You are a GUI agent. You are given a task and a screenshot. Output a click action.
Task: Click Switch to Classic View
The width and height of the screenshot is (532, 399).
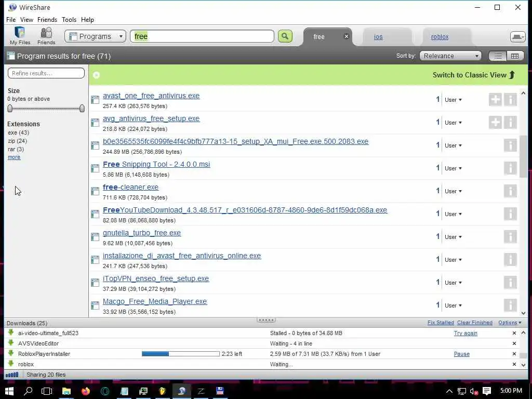474,75
